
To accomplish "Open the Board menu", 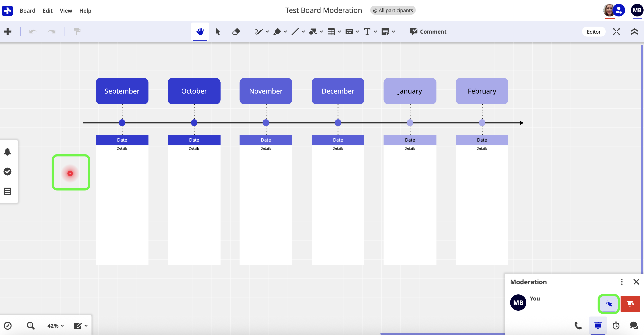I will 27,11.
